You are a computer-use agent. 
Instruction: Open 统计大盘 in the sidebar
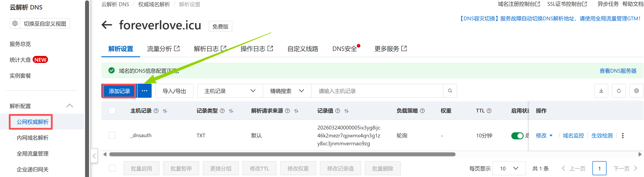coord(20,60)
